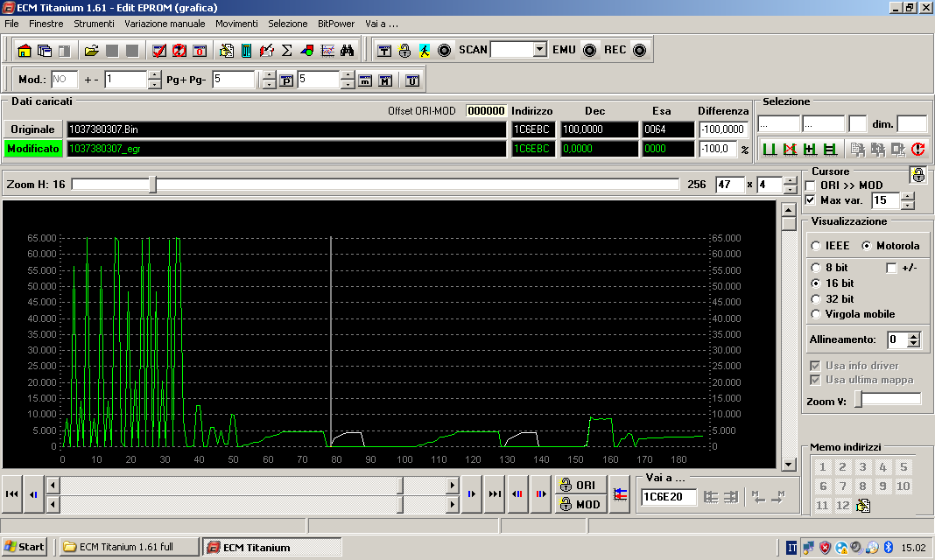Screen dimensions: 935x560
Task: Decrease the +- step value spinner
Action: [x=154, y=84]
